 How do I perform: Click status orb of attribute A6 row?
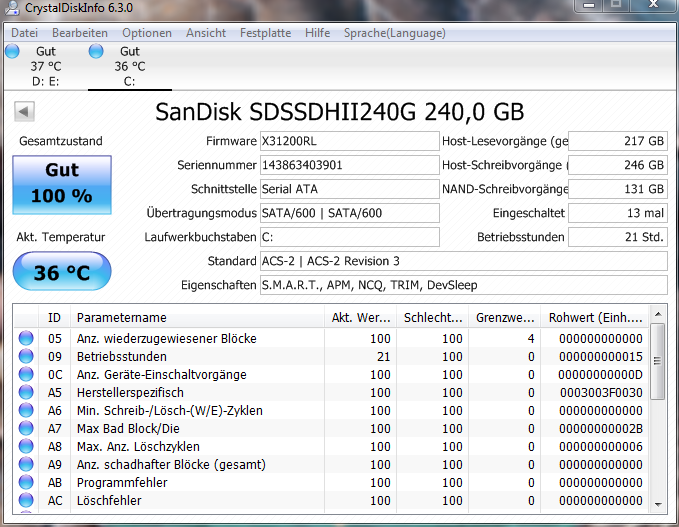[26, 410]
